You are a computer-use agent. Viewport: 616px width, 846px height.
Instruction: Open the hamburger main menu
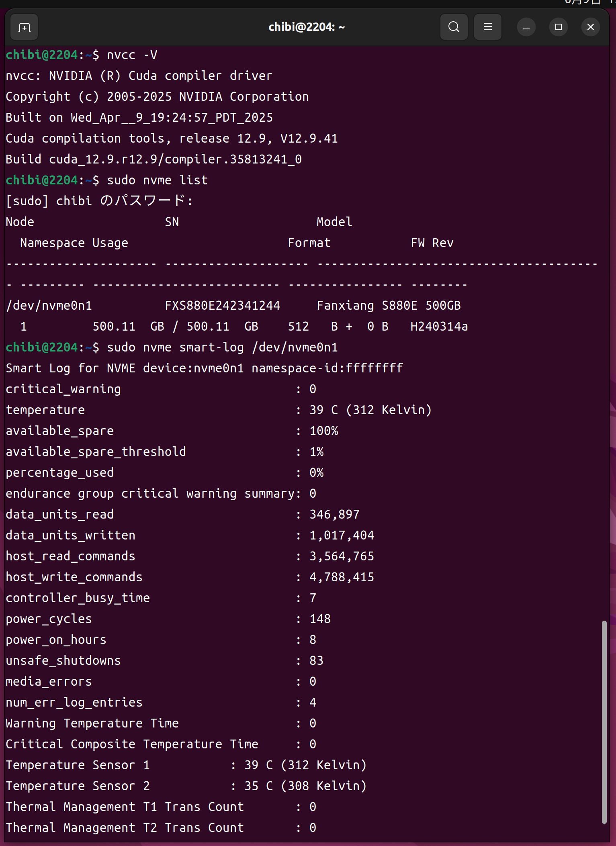click(x=487, y=27)
